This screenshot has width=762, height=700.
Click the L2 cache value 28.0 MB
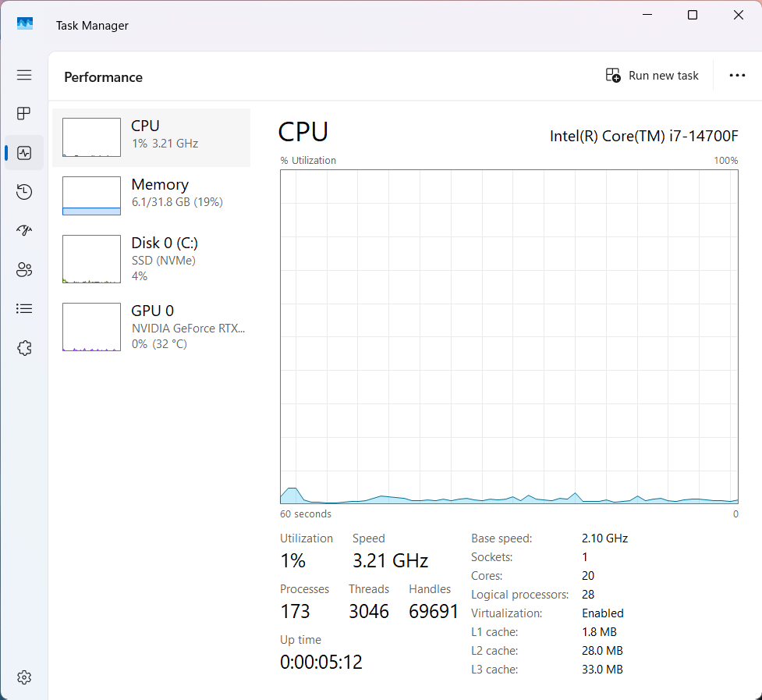coord(602,650)
